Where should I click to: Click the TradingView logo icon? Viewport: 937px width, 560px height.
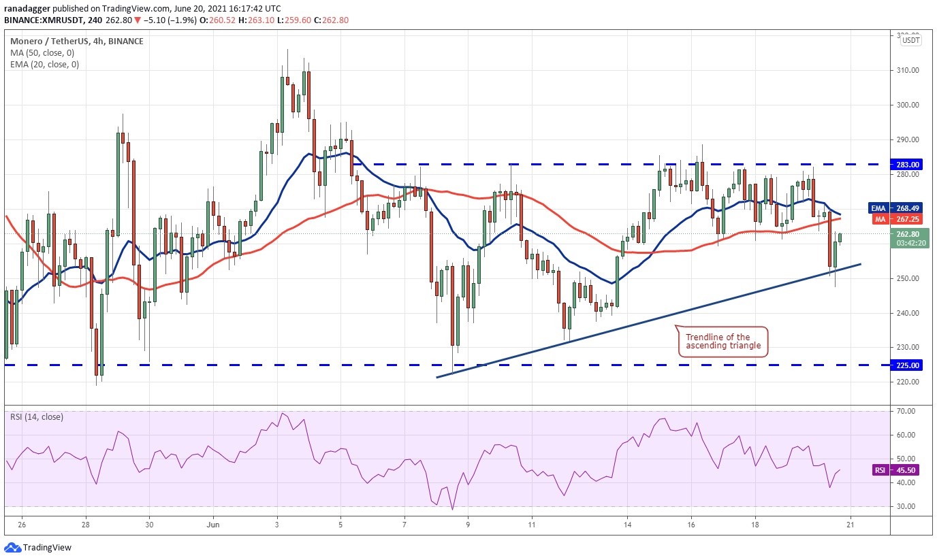click(12, 547)
